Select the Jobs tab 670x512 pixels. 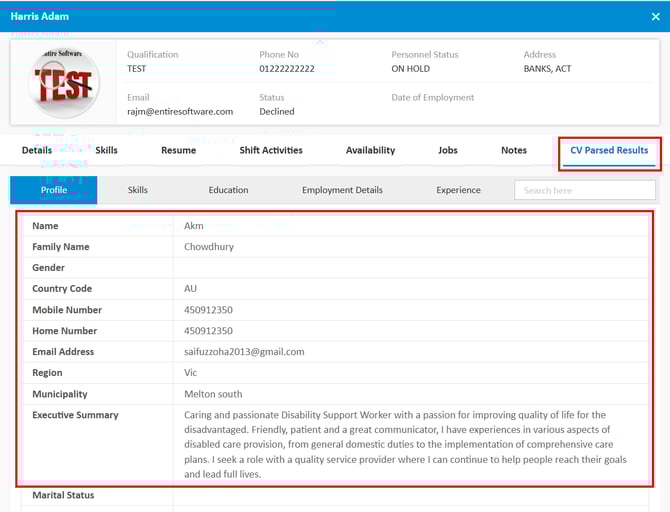coord(448,150)
